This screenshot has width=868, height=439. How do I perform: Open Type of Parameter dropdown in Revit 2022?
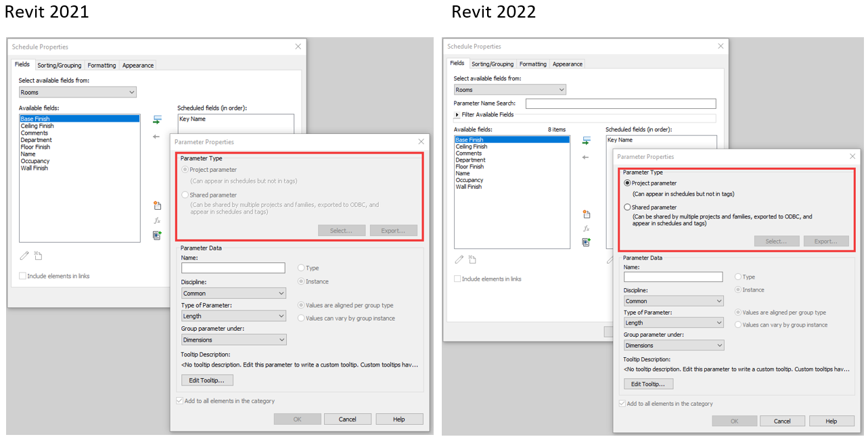click(x=673, y=323)
